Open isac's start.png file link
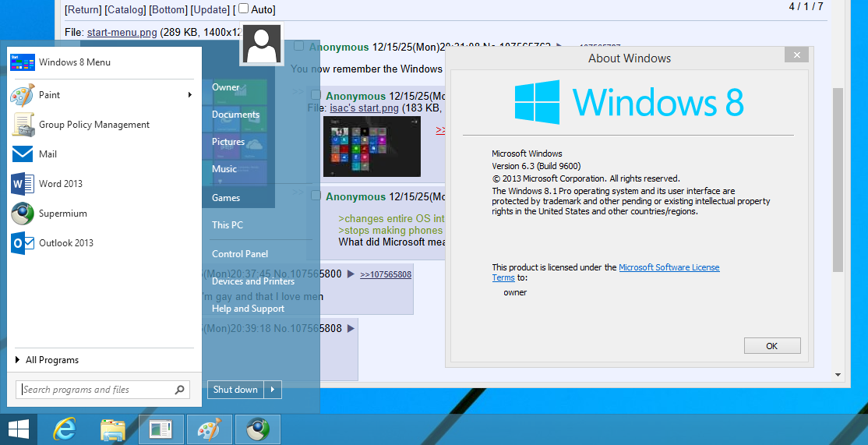Image resolution: width=868 pixels, height=445 pixels. (364, 108)
